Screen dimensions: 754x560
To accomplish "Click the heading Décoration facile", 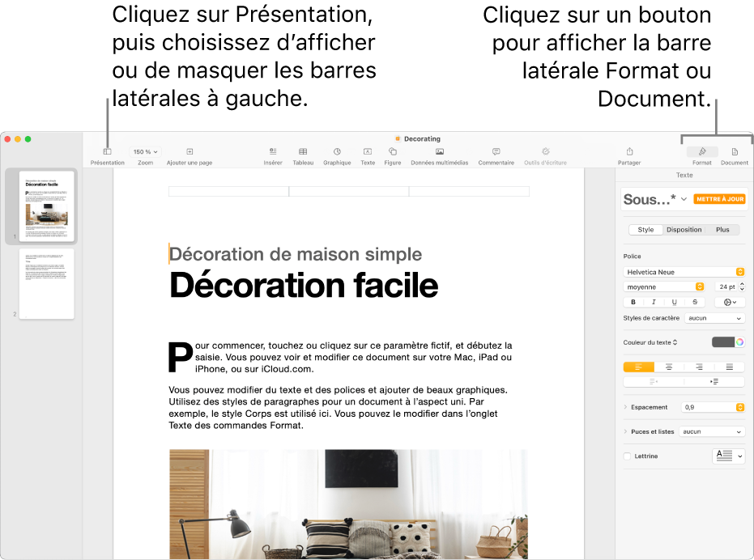I will [304, 286].
